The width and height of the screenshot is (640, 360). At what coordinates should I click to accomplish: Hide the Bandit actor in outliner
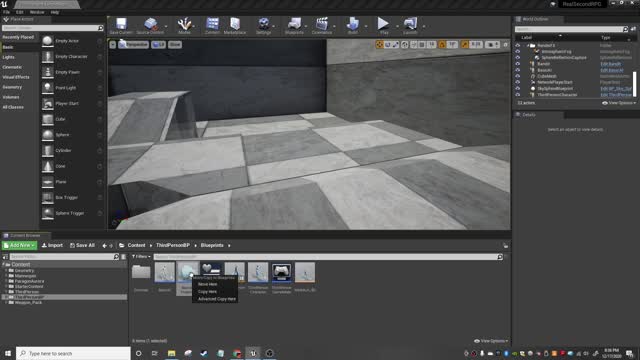518,64
